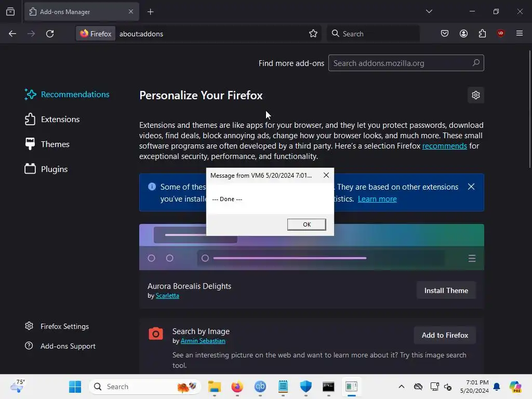Focus the toolbar Search box
Screen dimensions: 532x399
[373, 34]
